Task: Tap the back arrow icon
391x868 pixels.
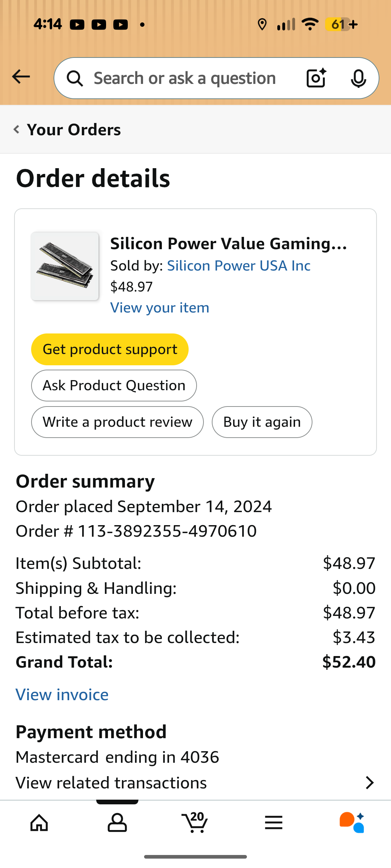Action: pos(21,77)
